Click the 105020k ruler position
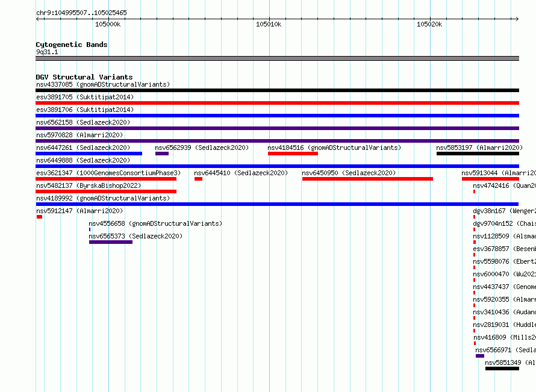536x392 pixels. tap(429, 24)
